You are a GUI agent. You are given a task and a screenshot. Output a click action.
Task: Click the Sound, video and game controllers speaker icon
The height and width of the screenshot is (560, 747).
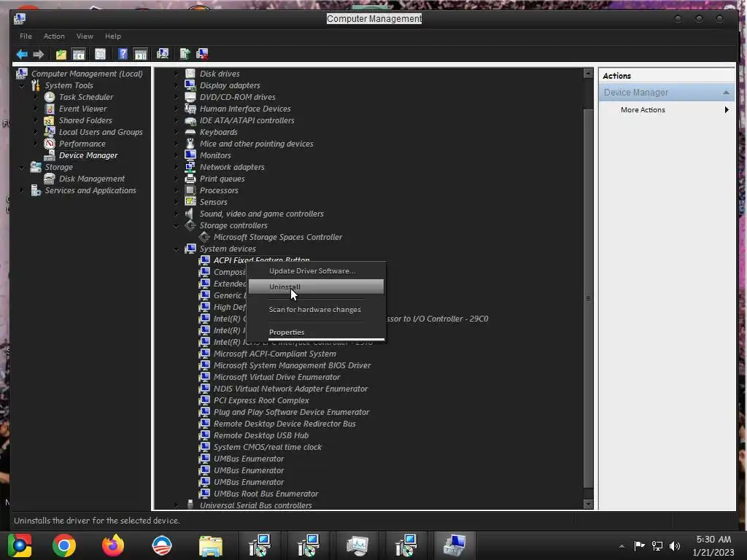pyautogui.click(x=190, y=214)
